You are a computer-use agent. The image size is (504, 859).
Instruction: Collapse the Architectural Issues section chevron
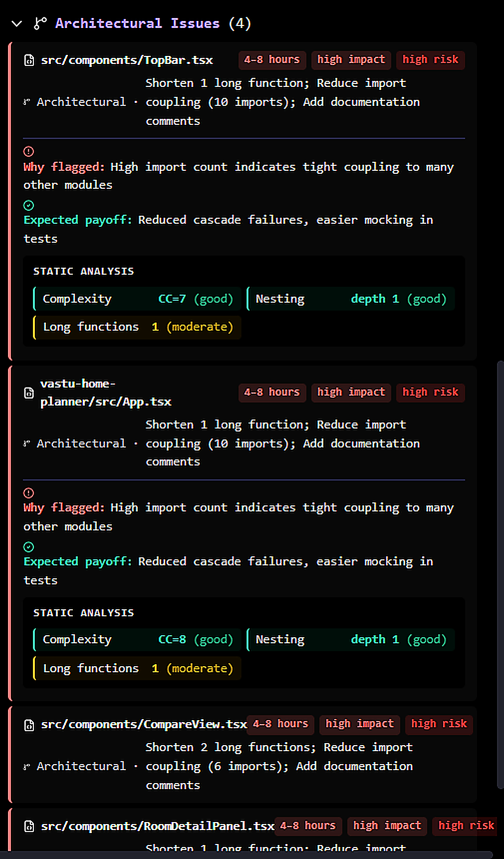tap(17, 23)
